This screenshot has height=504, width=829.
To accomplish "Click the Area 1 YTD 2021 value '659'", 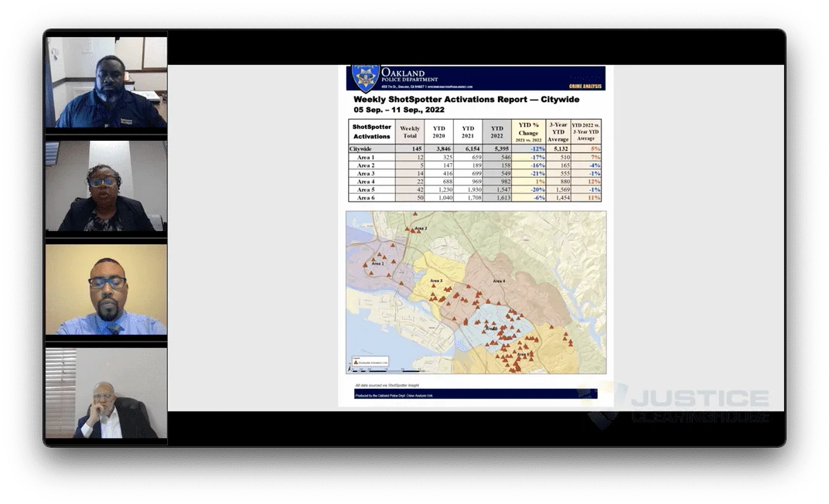I will 476,158.
